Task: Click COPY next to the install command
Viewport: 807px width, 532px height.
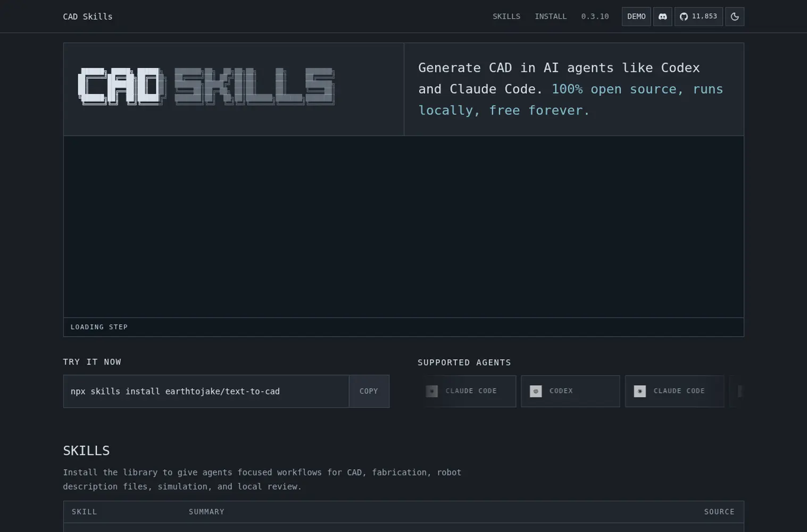Action: click(369, 391)
